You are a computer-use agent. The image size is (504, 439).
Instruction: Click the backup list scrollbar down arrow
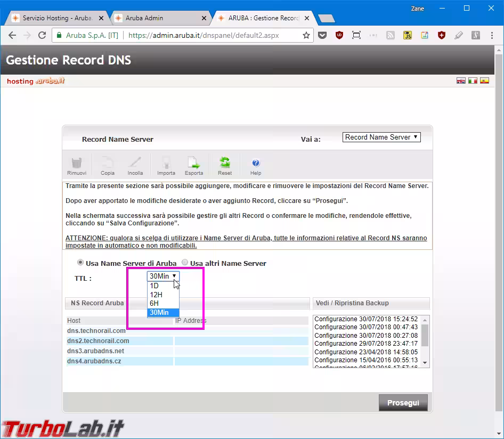(425, 362)
